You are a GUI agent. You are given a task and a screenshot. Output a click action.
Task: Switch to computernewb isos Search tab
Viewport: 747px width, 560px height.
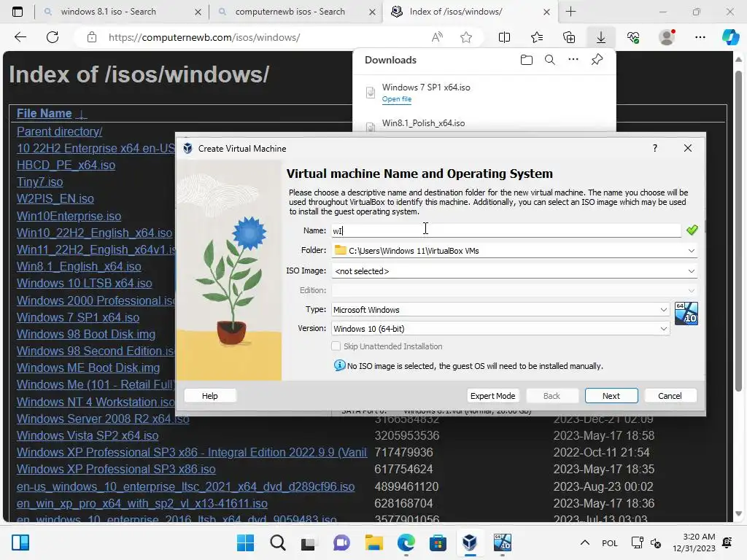coord(295,12)
